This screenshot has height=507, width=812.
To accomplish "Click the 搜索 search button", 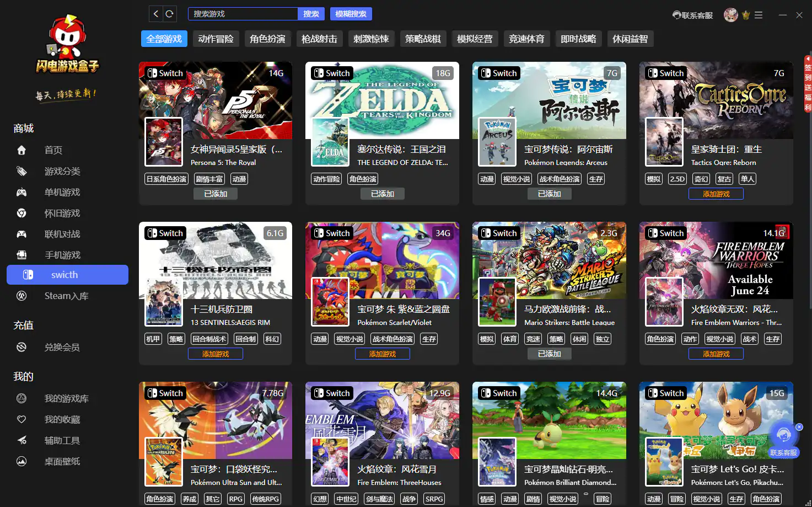I will pyautogui.click(x=311, y=14).
